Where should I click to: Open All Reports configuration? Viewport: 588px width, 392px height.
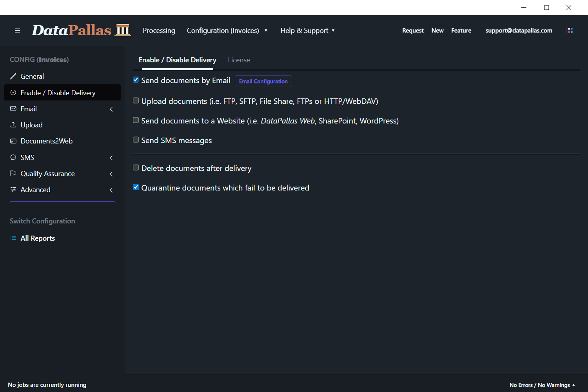38,238
